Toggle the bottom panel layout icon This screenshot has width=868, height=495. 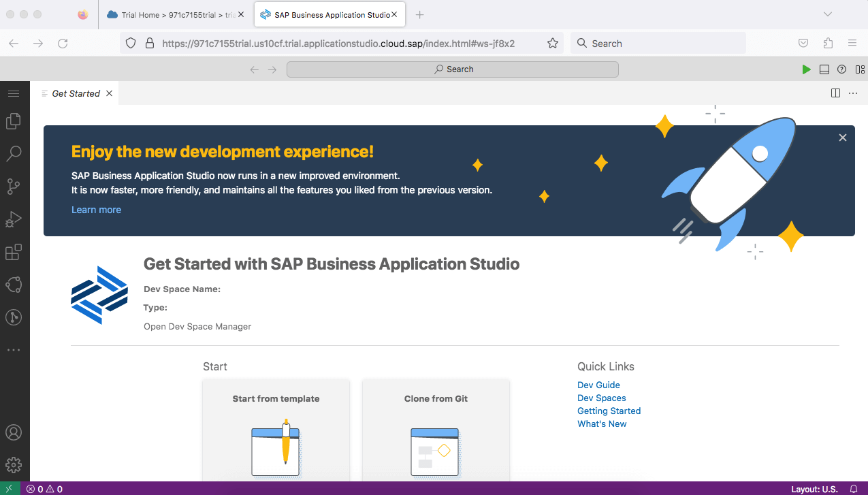tap(824, 69)
